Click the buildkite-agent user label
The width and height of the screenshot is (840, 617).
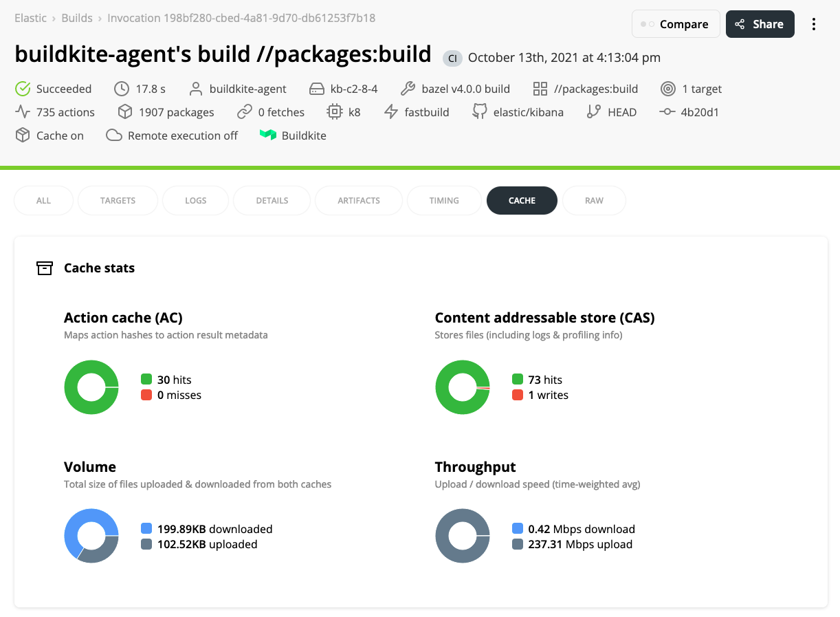tap(248, 89)
